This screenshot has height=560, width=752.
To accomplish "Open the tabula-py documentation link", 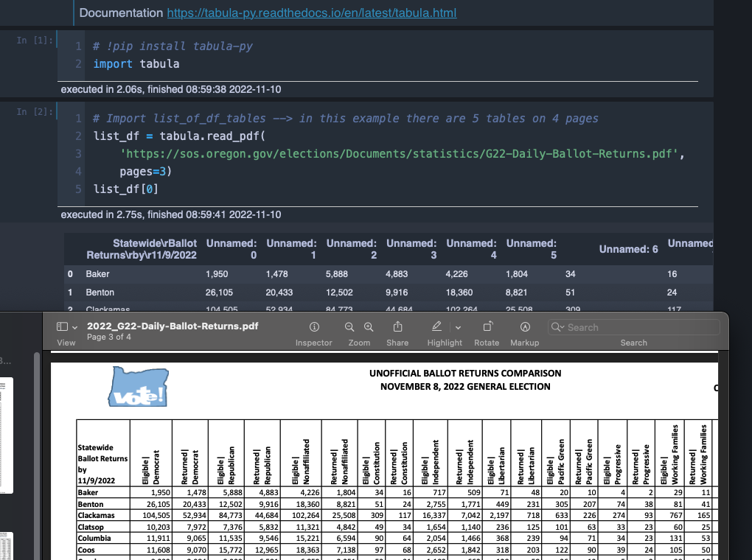I will (x=312, y=13).
